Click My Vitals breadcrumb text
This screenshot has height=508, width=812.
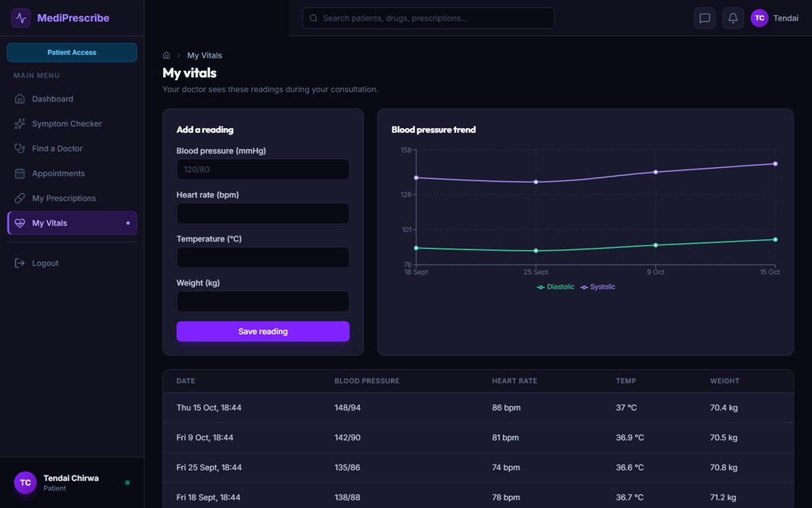[x=204, y=56]
